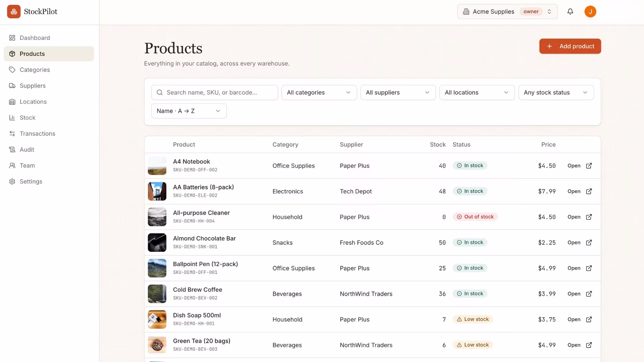Click the external-link icon for Ballpoint Pen
This screenshot has height=362, width=644.
589,268
